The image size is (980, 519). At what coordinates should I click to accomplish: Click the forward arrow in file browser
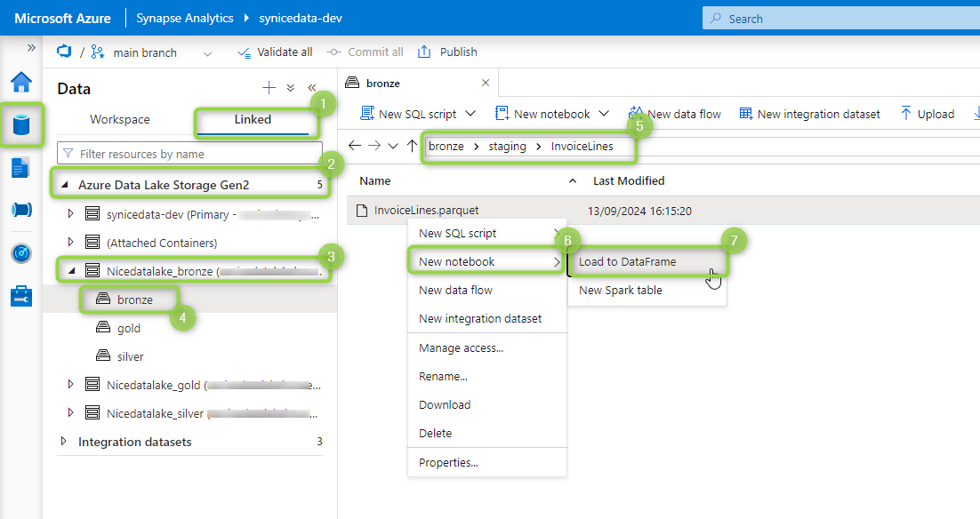(x=374, y=146)
